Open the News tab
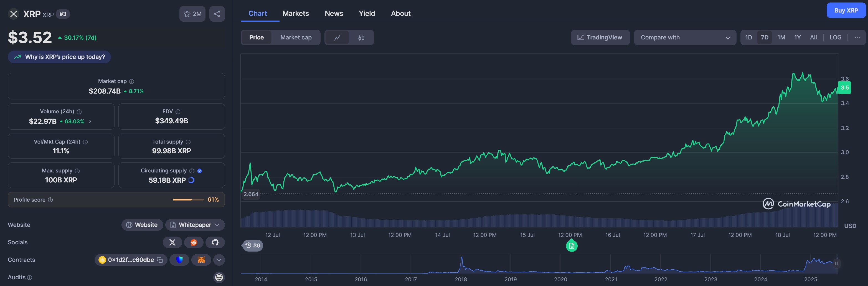The image size is (868, 286). pos(334,14)
